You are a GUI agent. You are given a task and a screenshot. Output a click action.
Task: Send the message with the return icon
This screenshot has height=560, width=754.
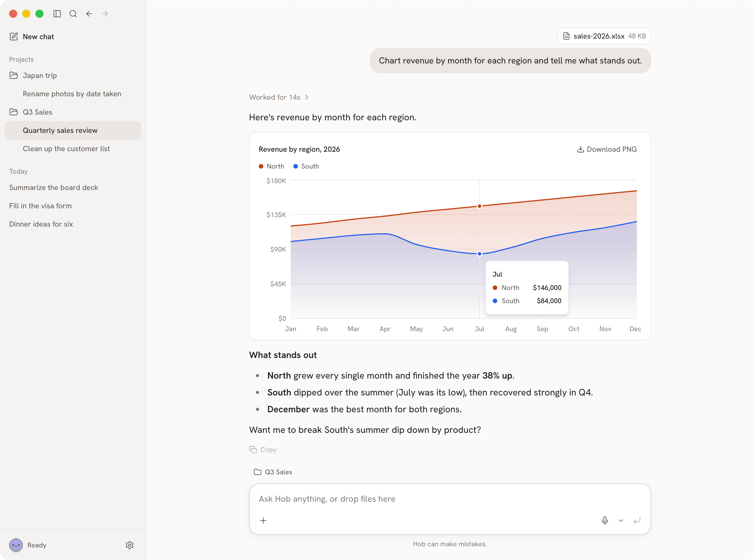(637, 520)
